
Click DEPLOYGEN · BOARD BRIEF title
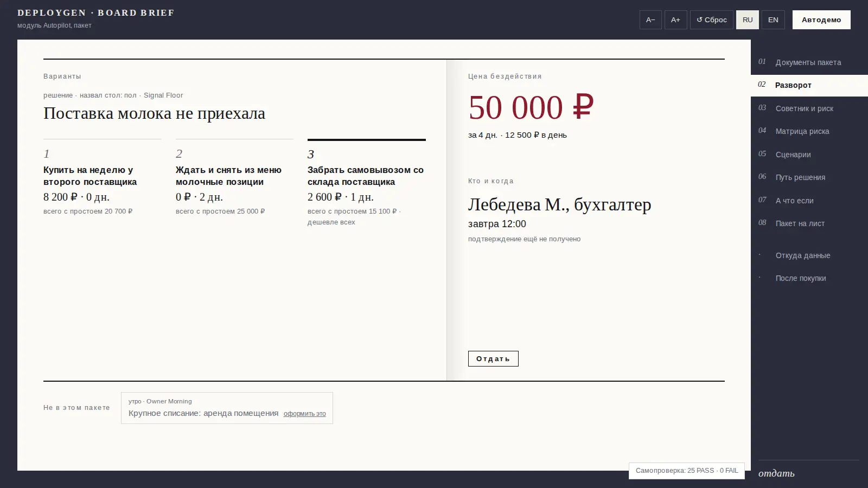[x=96, y=12]
